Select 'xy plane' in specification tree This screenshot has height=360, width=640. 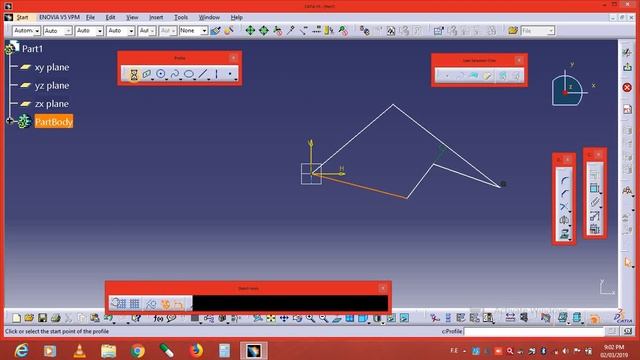tap(51, 67)
